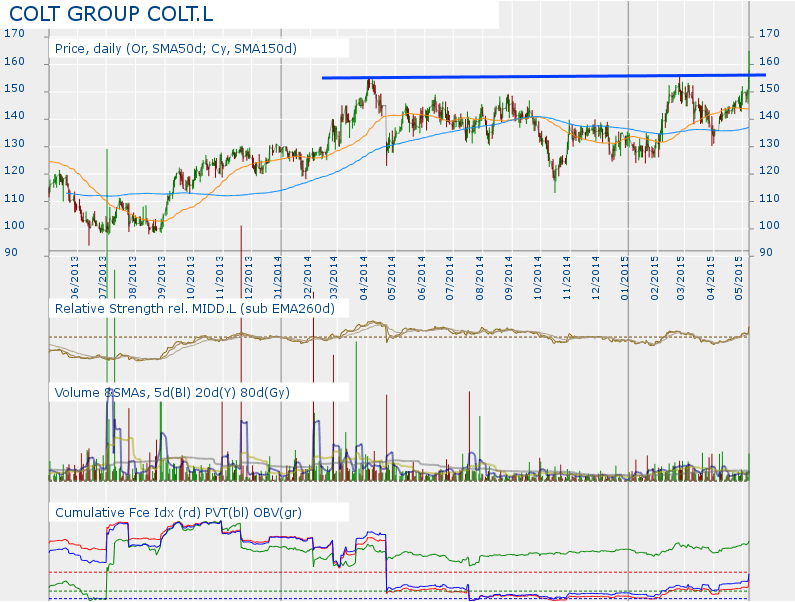Click the left price axis value 130
The width and height of the screenshot is (795, 602).
click(14, 144)
